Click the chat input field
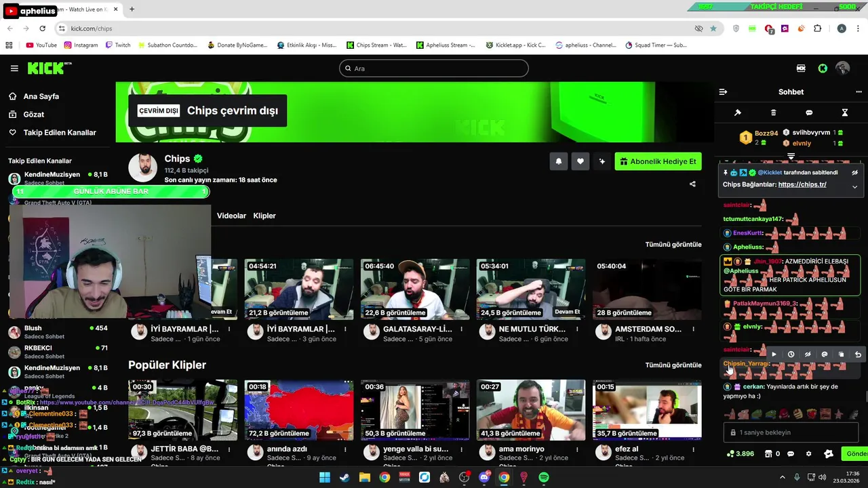Screen dimensions: 868x488 pyautogui.click(x=791, y=432)
